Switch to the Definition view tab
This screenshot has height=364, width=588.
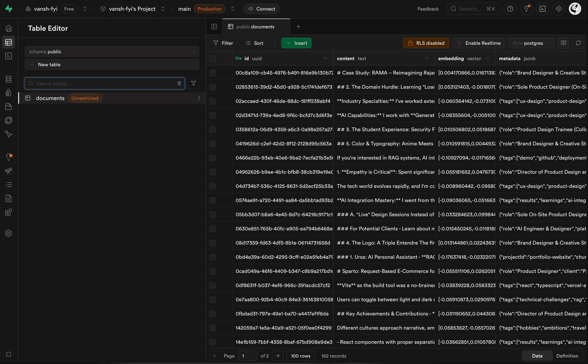click(x=567, y=356)
